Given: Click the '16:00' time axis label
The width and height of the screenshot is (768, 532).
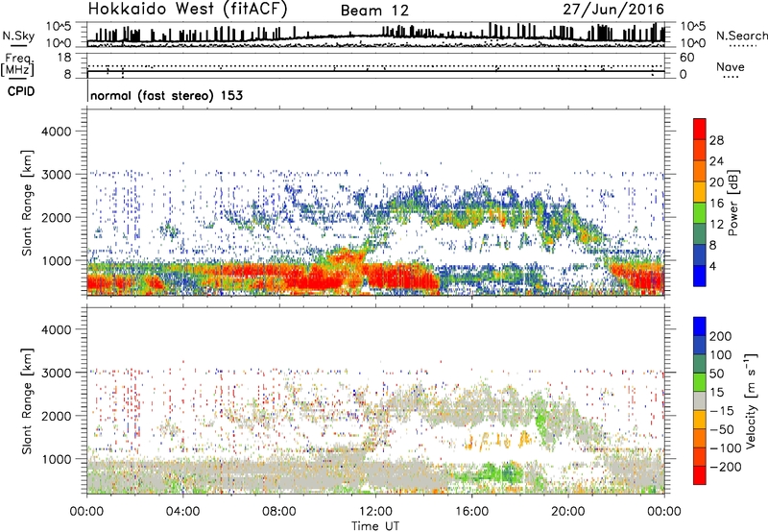Looking at the screenshot, I should (471, 512).
